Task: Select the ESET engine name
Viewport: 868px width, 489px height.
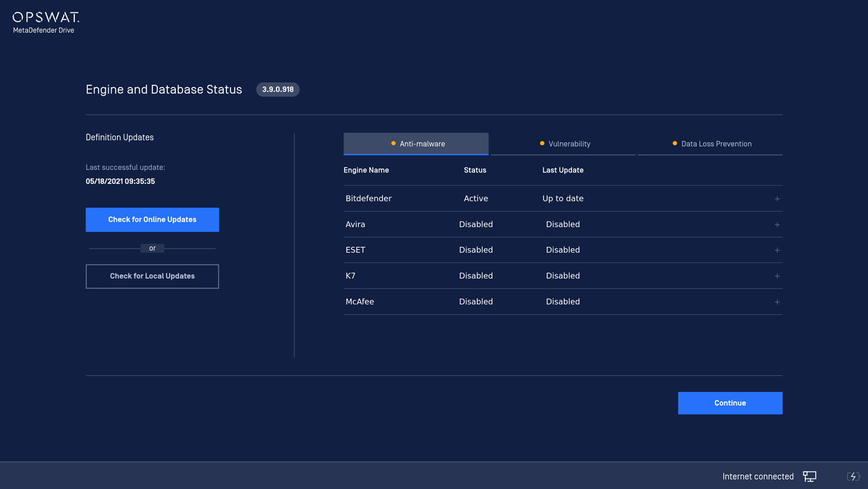Action: click(x=355, y=250)
